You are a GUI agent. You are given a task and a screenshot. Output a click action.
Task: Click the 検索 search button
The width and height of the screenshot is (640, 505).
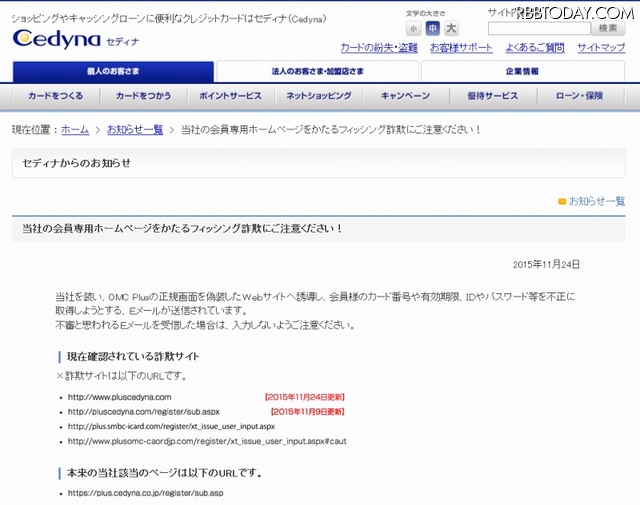(608, 29)
